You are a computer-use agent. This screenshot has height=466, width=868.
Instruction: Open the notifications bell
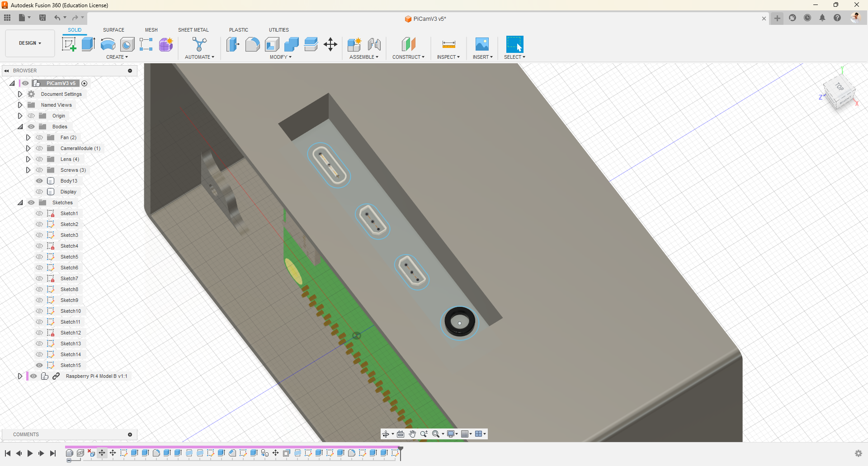822,18
